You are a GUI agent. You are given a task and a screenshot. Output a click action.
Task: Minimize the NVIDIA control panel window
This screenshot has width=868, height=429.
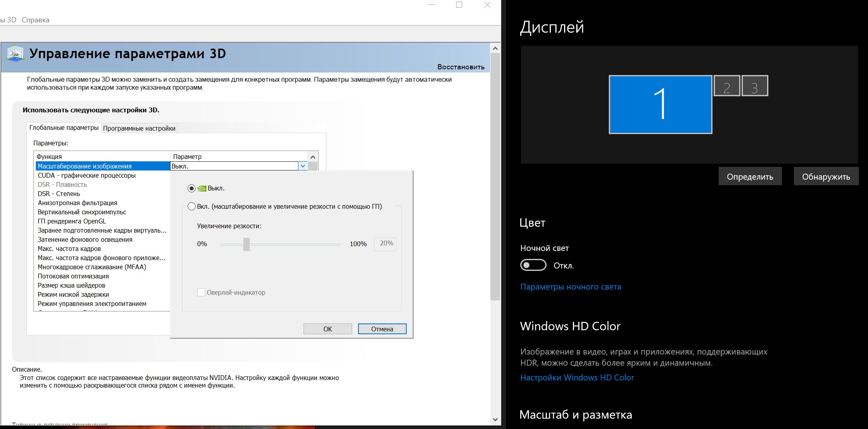click(431, 5)
